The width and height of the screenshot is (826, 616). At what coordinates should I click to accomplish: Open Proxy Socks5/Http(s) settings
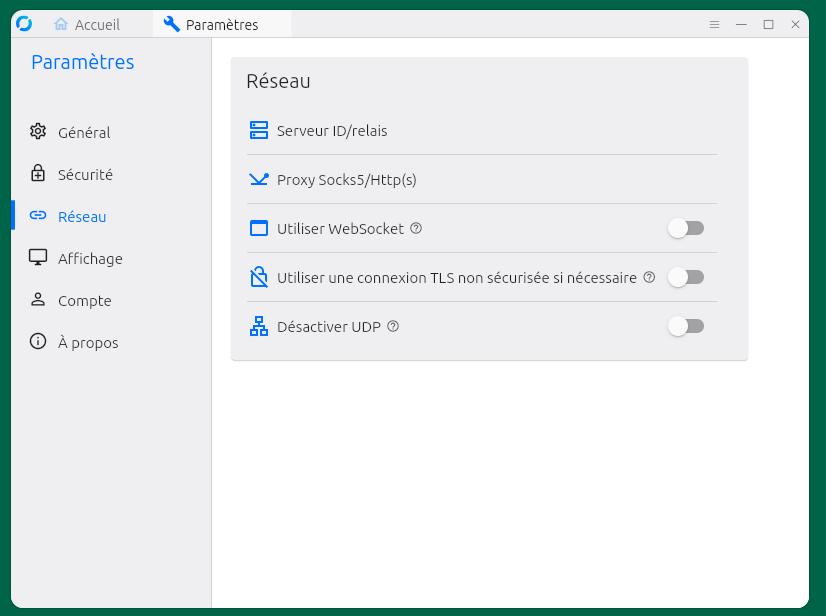(x=482, y=179)
